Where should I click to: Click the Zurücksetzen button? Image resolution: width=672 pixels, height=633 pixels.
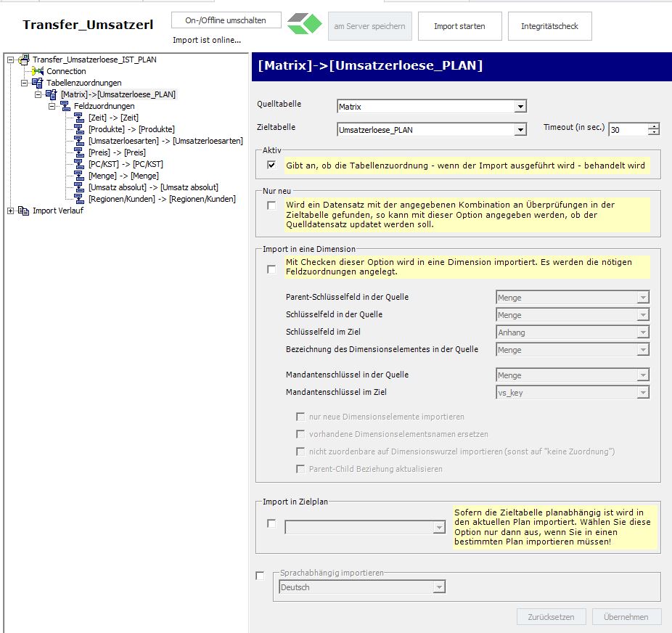click(551, 617)
